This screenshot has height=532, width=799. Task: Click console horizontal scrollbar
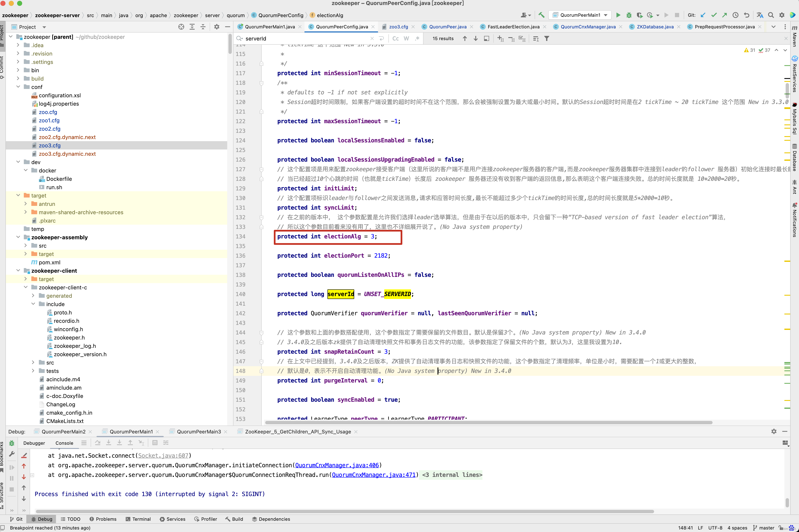[345, 511]
